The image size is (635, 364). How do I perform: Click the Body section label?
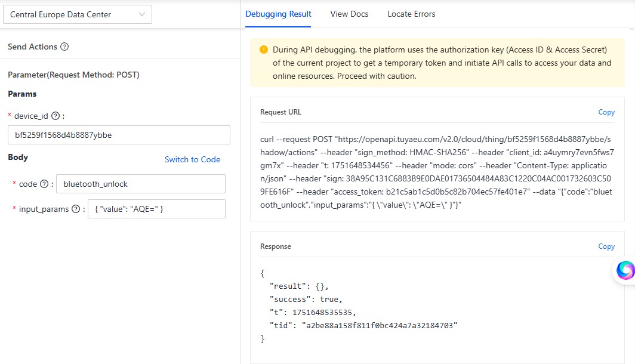[x=18, y=157]
